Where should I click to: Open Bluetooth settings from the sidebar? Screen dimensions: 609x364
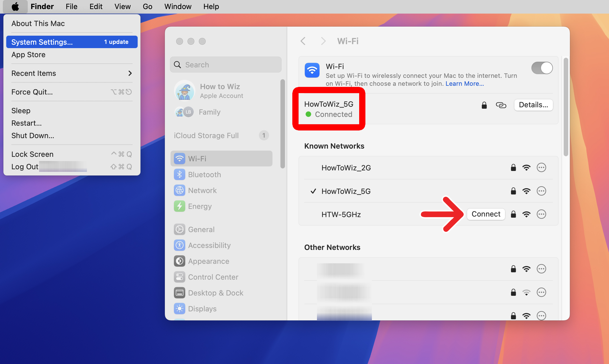[204, 174]
